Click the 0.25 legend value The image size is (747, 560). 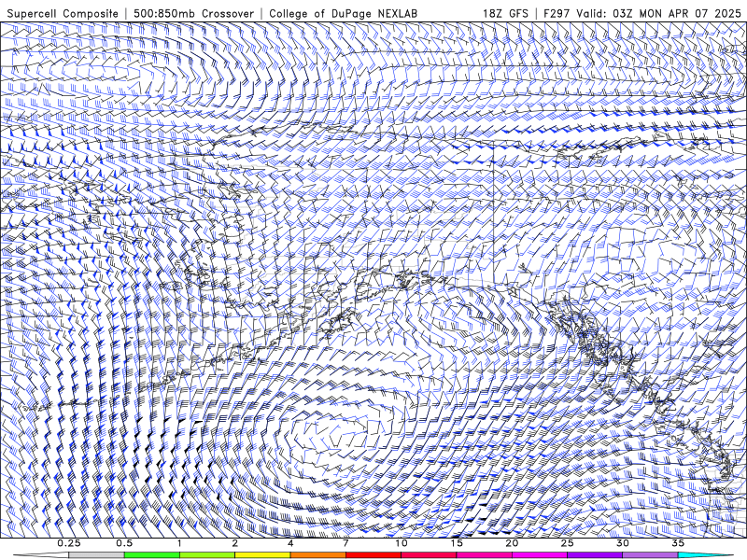(x=69, y=543)
